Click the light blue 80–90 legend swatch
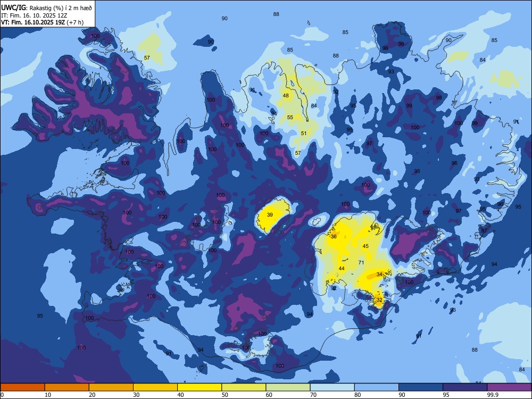 [377, 387]
